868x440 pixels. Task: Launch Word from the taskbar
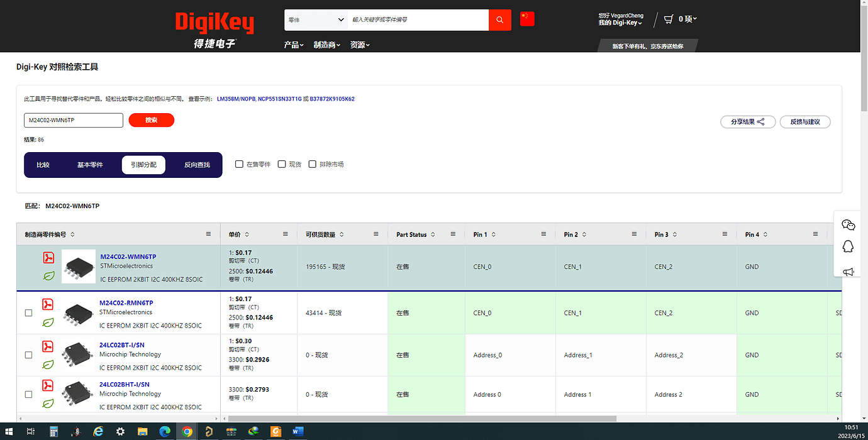(298, 431)
